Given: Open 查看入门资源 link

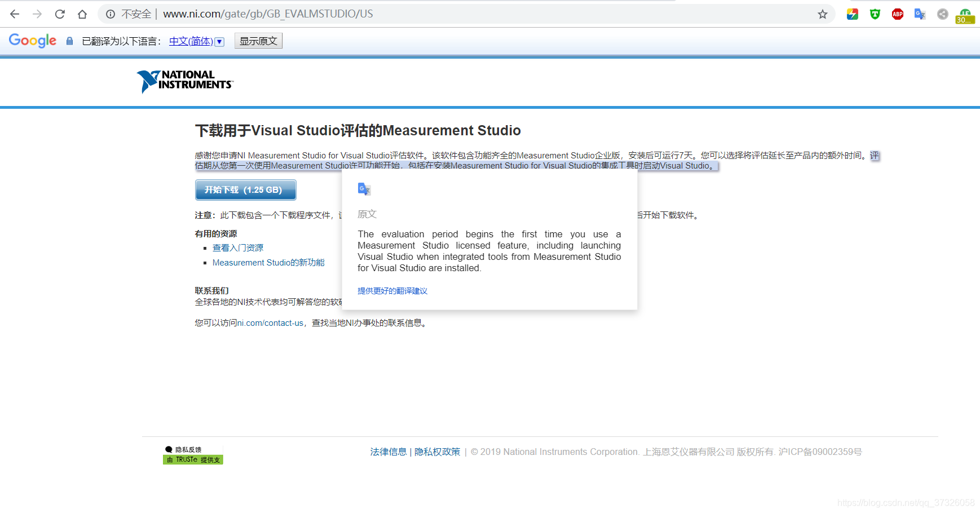Looking at the screenshot, I should (238, 248).
